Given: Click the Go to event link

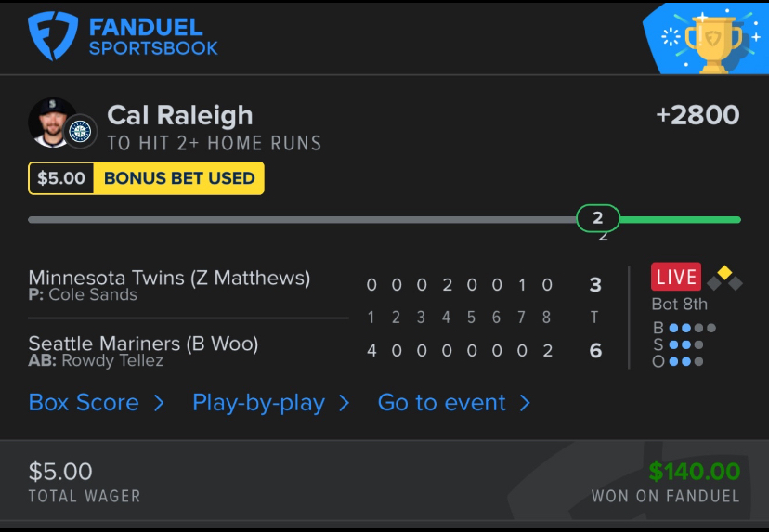Looking at the screenshot, I should pyautogui.click(x=441, y=403).
